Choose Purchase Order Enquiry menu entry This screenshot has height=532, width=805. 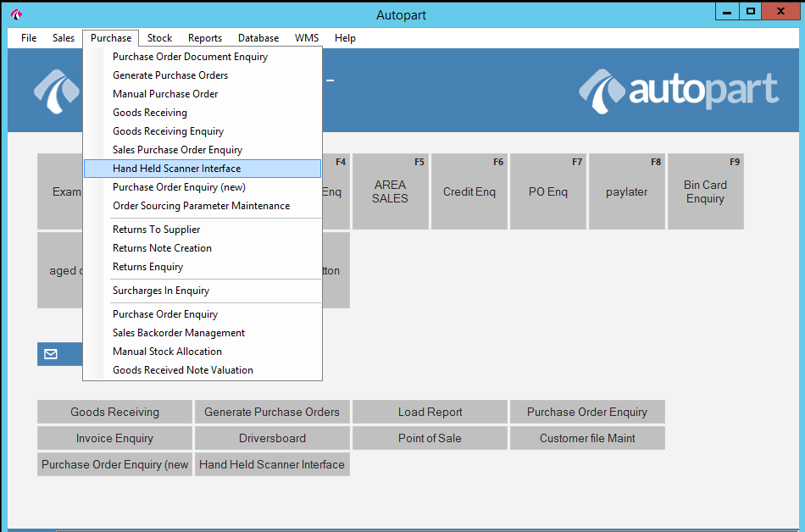(x=203, y=314)
